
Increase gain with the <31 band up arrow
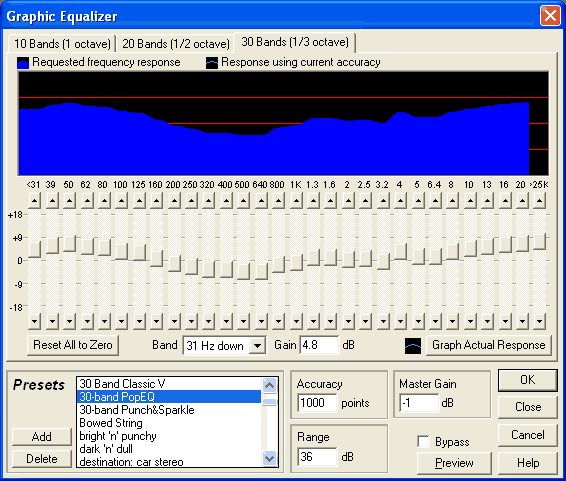[34, 200]
